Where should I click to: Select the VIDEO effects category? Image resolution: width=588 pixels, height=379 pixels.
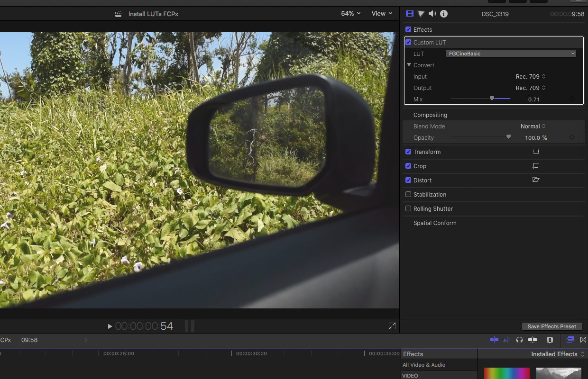click(410, 376)
